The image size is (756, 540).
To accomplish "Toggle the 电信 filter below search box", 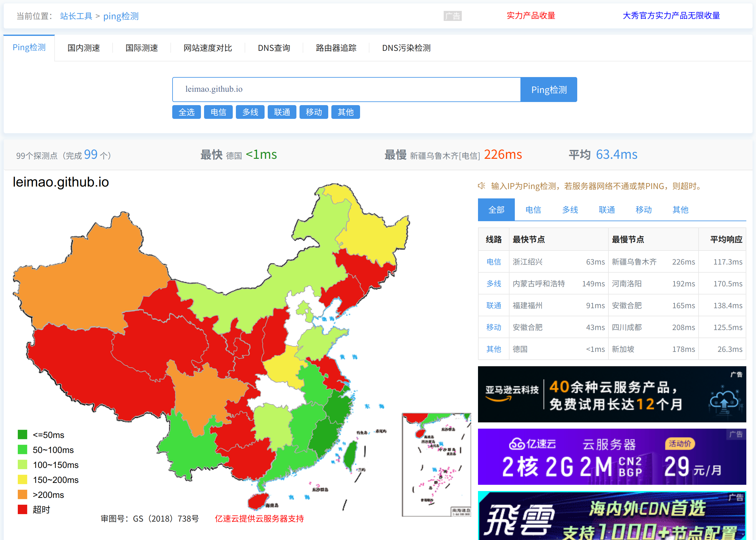I will click(x=218, y=112).
